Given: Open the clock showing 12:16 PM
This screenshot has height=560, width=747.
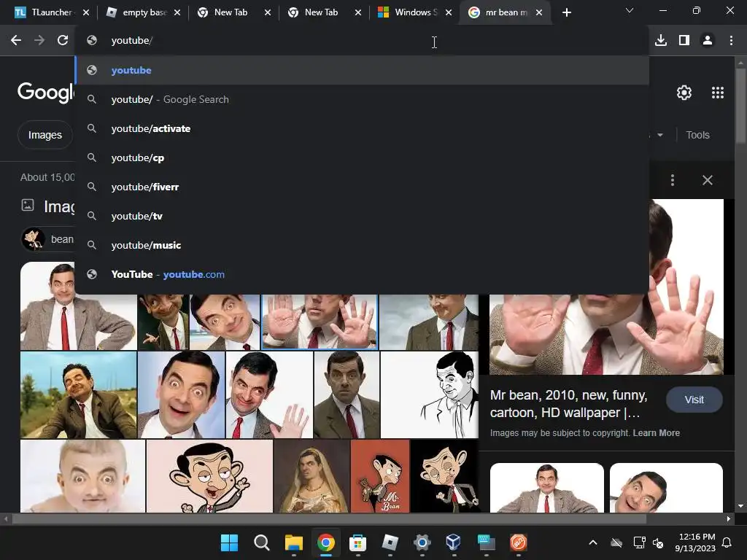Looking at the screenshot, I should pyautogui.click(x=695, y=542).
